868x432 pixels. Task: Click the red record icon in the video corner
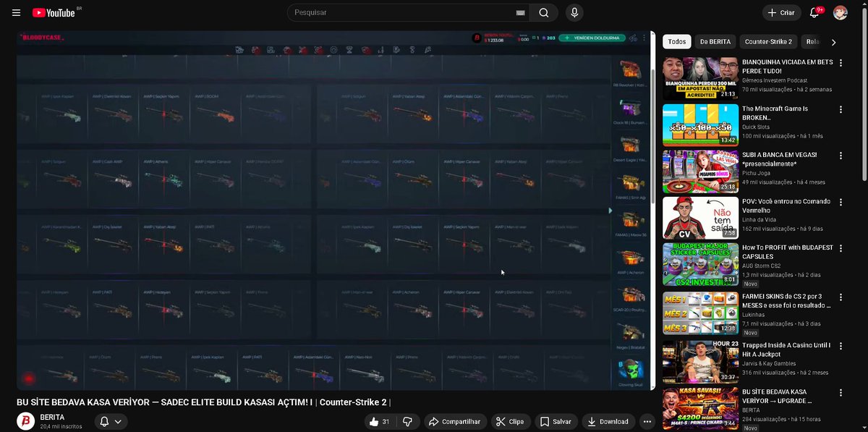(x=28, y=377)
